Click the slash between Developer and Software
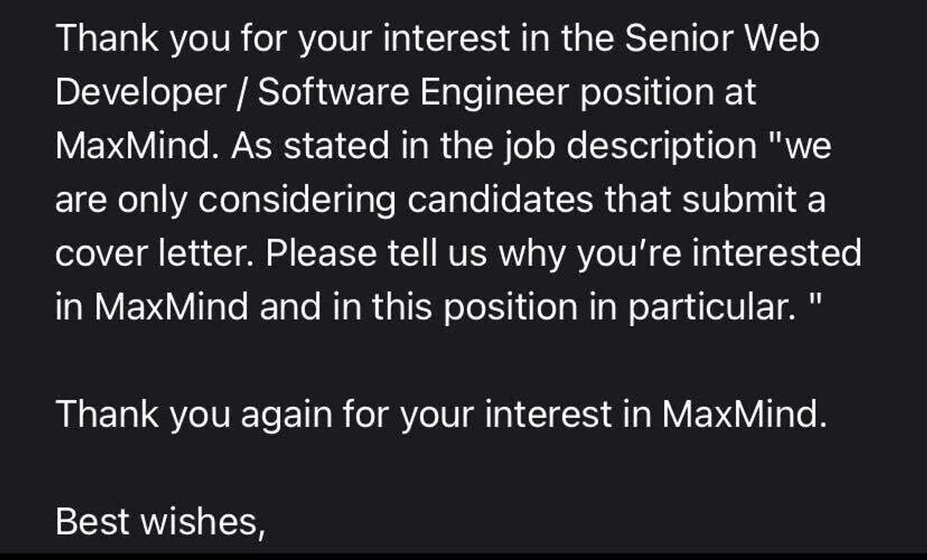The height and width of the screenshot is (560, 927). click(243, 92)
